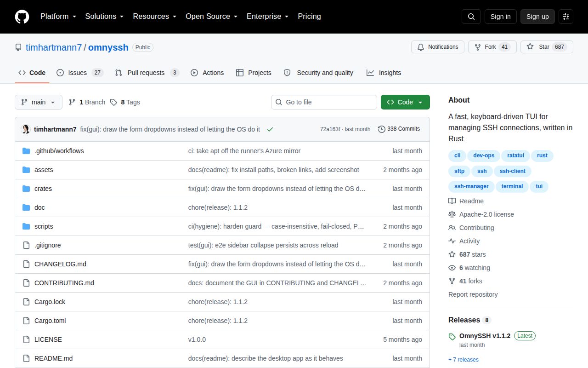
Task: View the 1 Branch list
Action: pos(87,102)
